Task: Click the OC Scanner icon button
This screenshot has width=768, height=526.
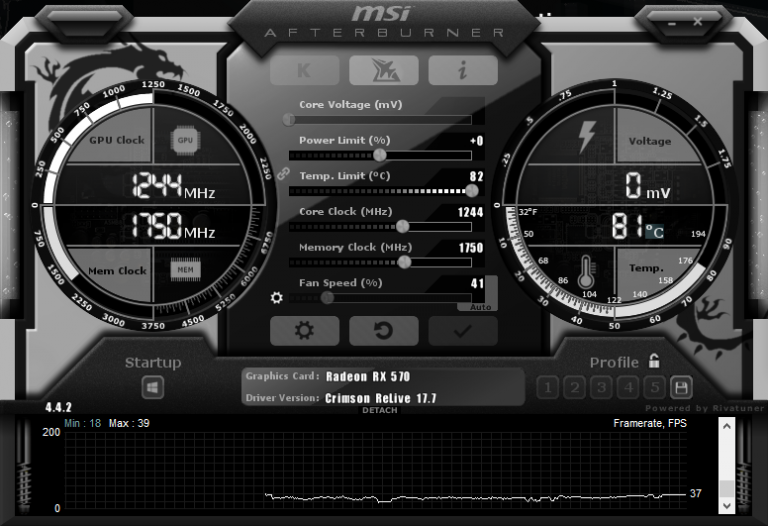Action: (x=383, y=70)
